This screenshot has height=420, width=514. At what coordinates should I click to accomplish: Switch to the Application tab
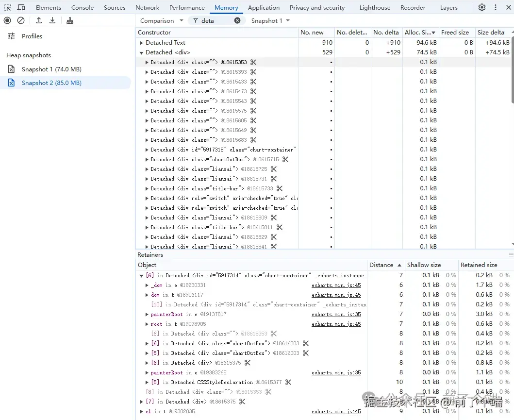[x=264, y=8]
